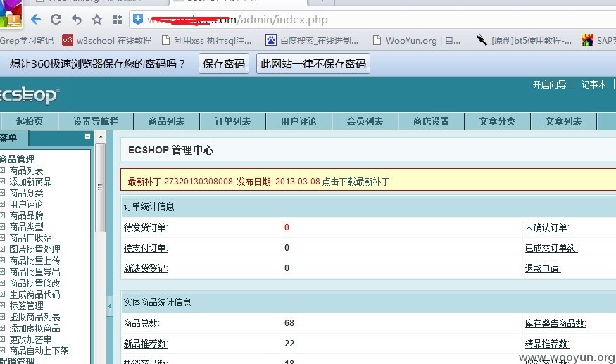Bookmark this page with the star icon
Screen dimensions: 616x364
[96, 19]
